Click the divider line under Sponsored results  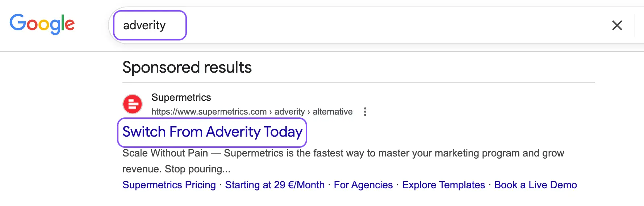(x=359, y=83)
